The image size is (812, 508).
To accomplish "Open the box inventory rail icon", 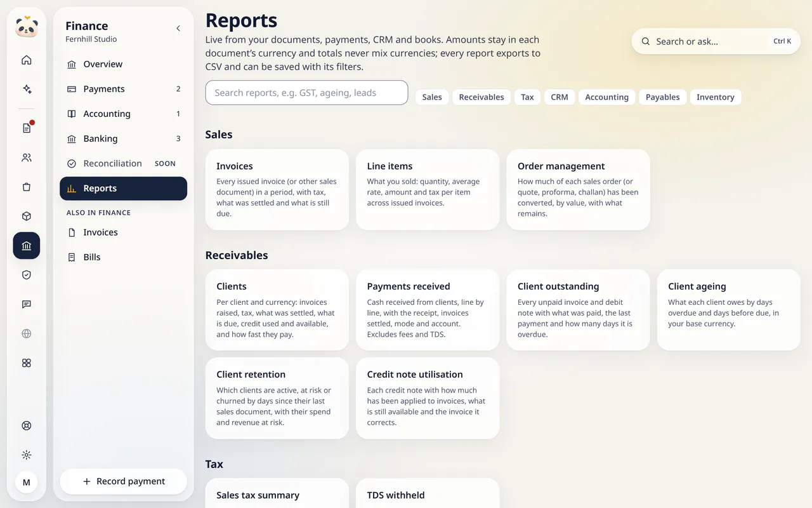I will [x=27, y=216].
